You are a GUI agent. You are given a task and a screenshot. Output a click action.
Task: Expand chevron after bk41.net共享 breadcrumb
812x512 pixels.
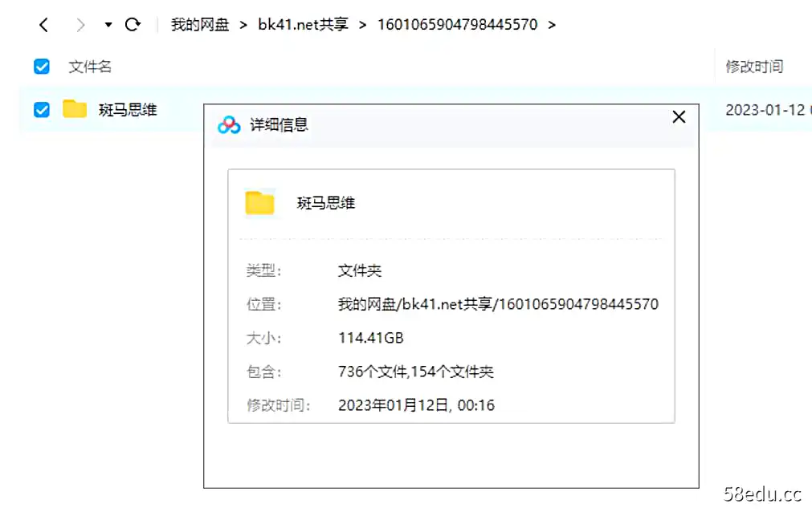[x=362, y=25]
